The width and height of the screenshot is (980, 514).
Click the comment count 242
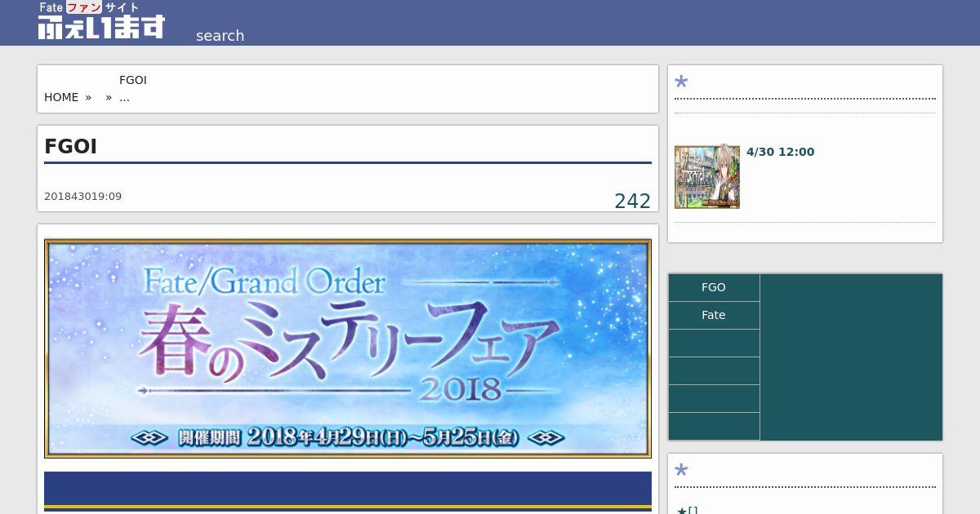632,201
